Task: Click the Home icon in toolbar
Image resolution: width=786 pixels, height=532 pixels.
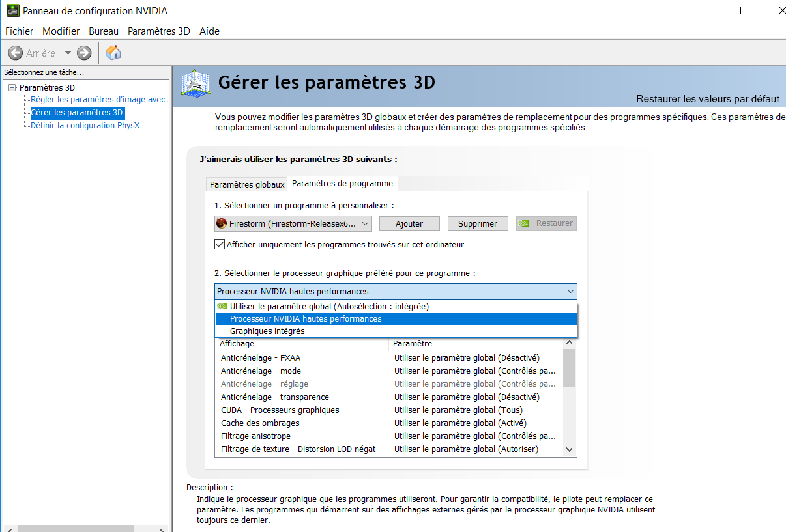Action: click(113, 53)
